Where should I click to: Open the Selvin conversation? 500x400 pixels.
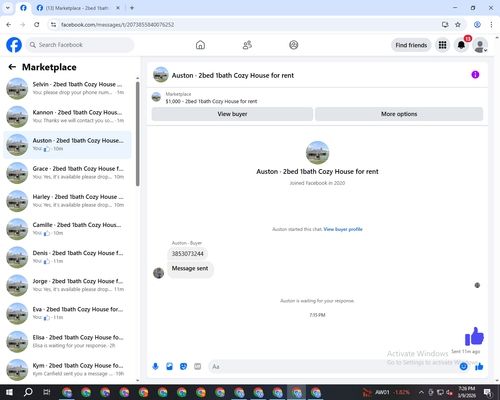[x=67, y=89]
